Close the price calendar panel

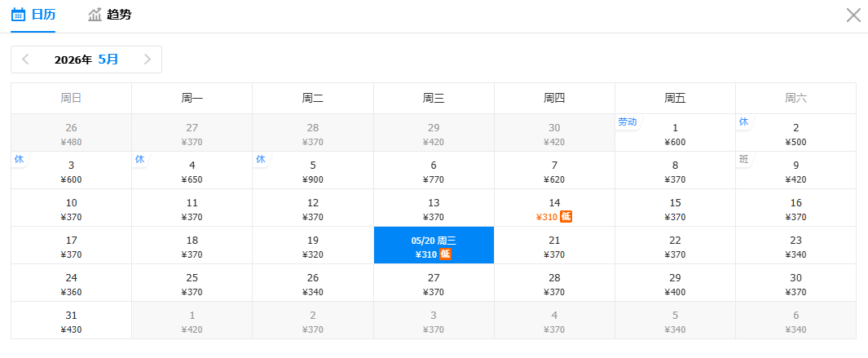coord(853,15)
